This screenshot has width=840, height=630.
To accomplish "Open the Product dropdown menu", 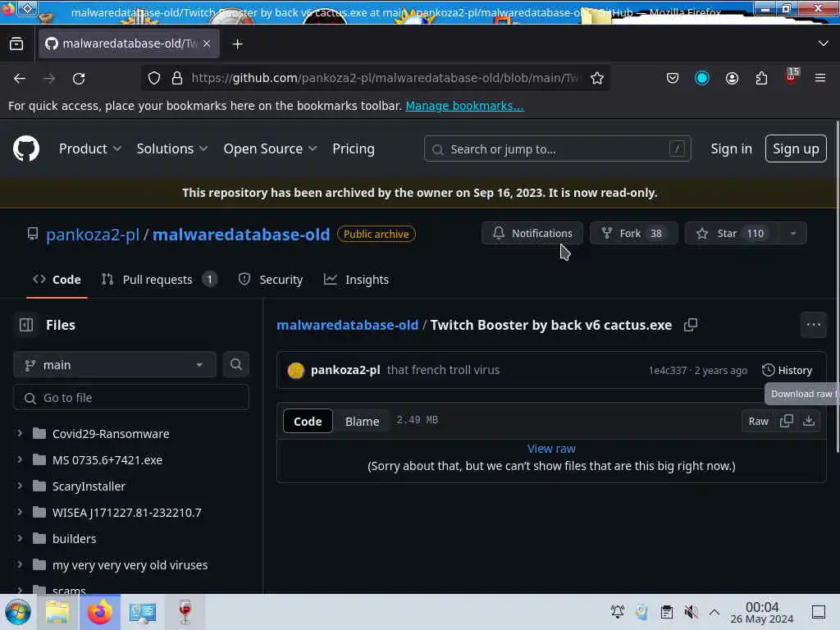I will (x=90, y=149).
